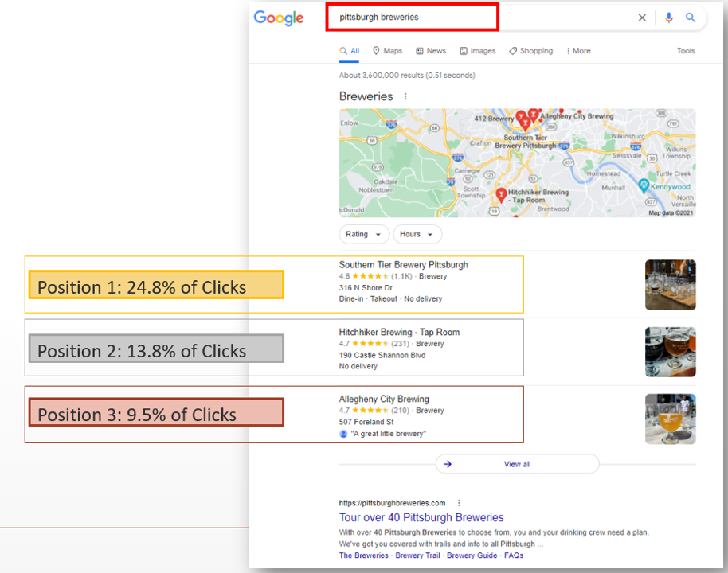
Task: Click the 190 Castle Shannon Blvd address
Action: click(382, 355)
